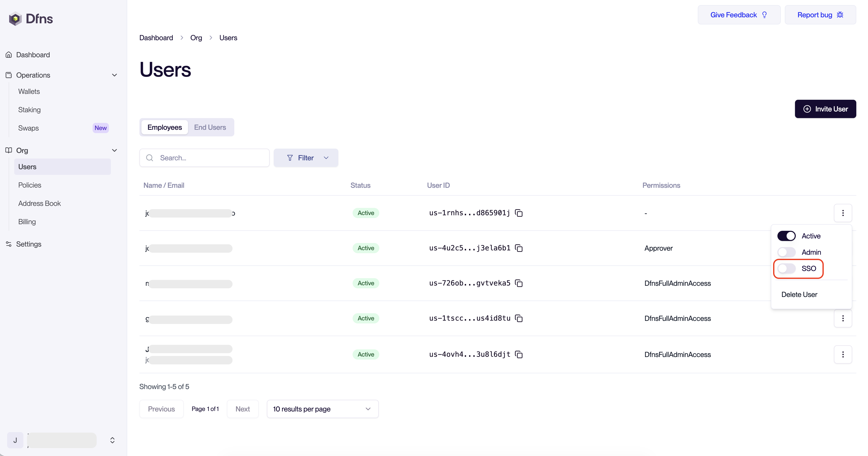Open Policies in the sidebar
868x456 pixels.
30,185
